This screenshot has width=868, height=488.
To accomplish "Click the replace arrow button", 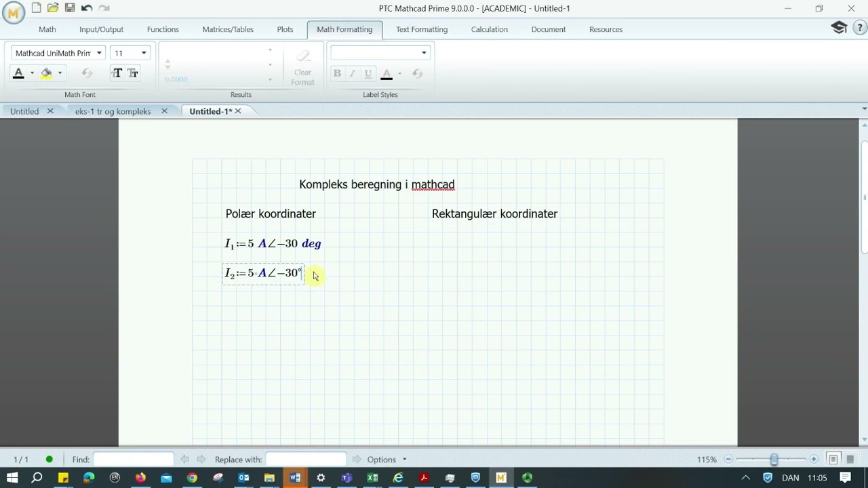I will coord(357,460).
